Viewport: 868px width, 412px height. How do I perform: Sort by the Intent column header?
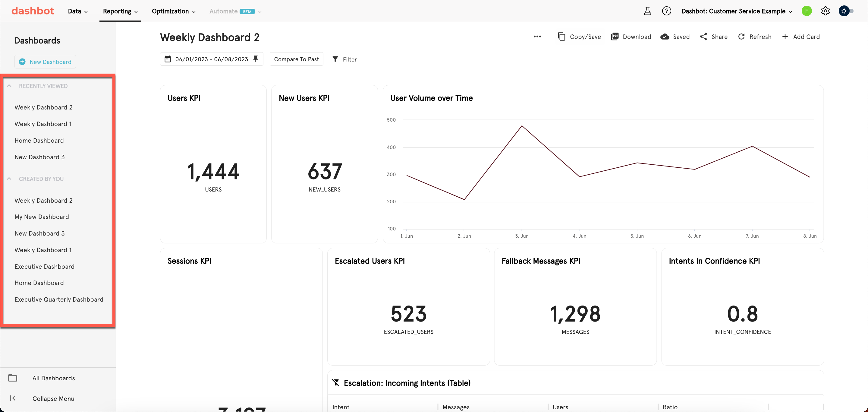point(341,407)
